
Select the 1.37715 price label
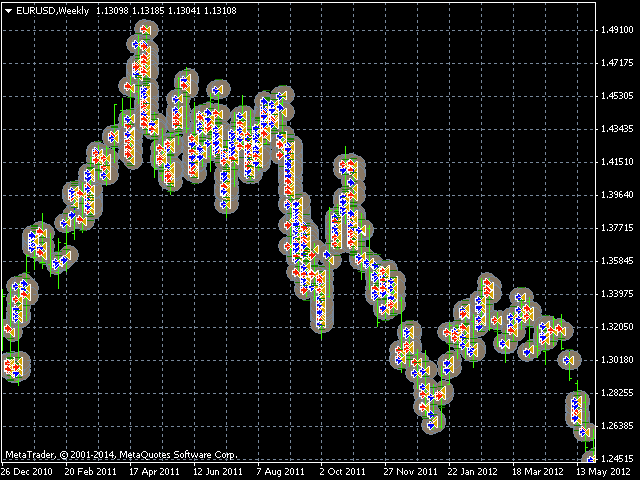point(617,228)
